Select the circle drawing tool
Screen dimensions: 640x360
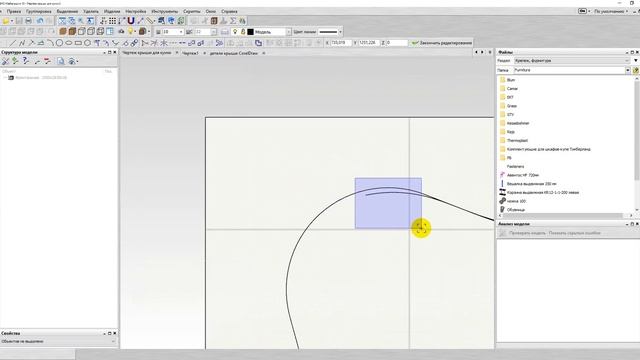(x=59, y=43)
